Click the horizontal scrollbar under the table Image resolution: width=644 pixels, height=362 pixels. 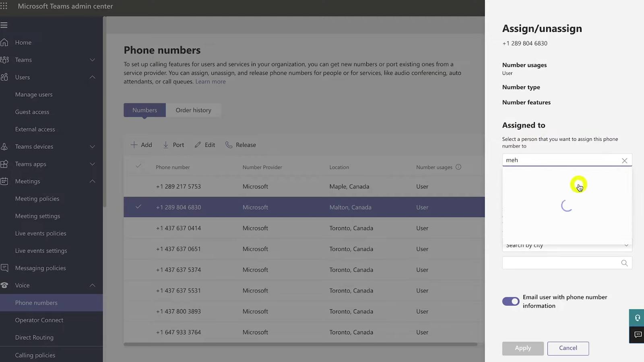[x=300, y=344]
